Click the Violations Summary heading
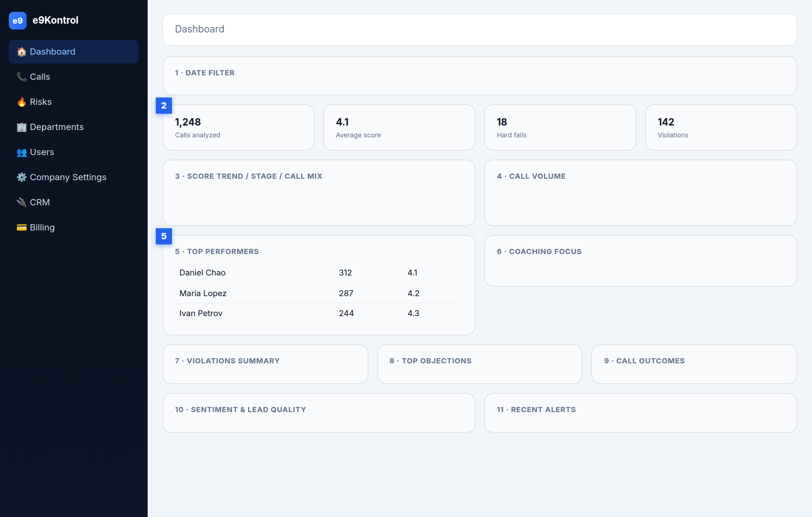 tap(227, 361)
